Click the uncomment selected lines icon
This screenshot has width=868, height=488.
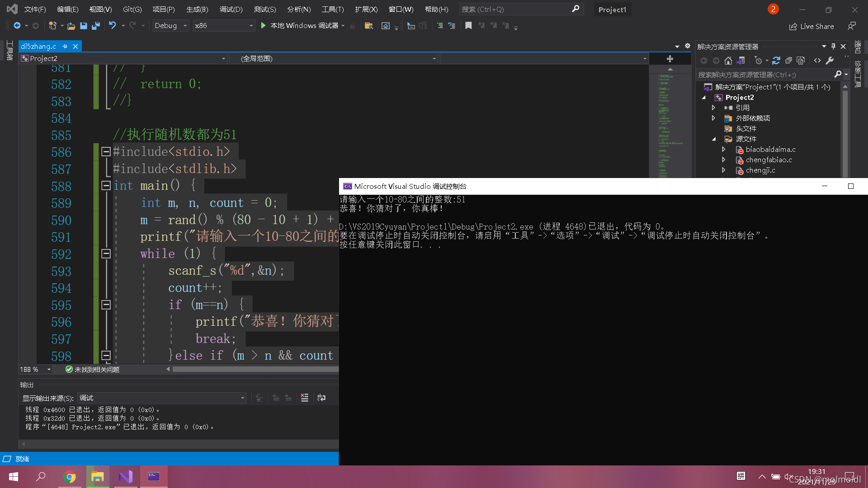coord(451,26)
